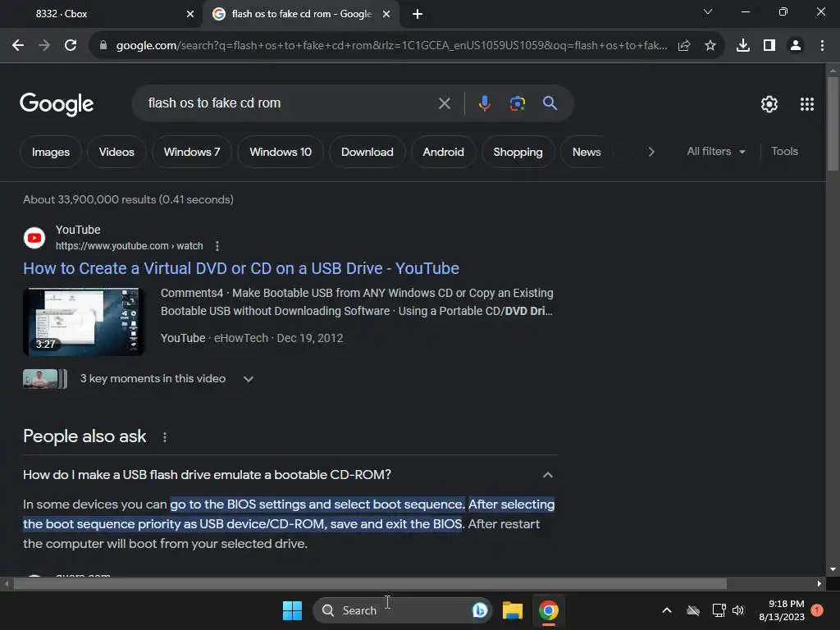Apply the Download filter chip

(367, 152)
